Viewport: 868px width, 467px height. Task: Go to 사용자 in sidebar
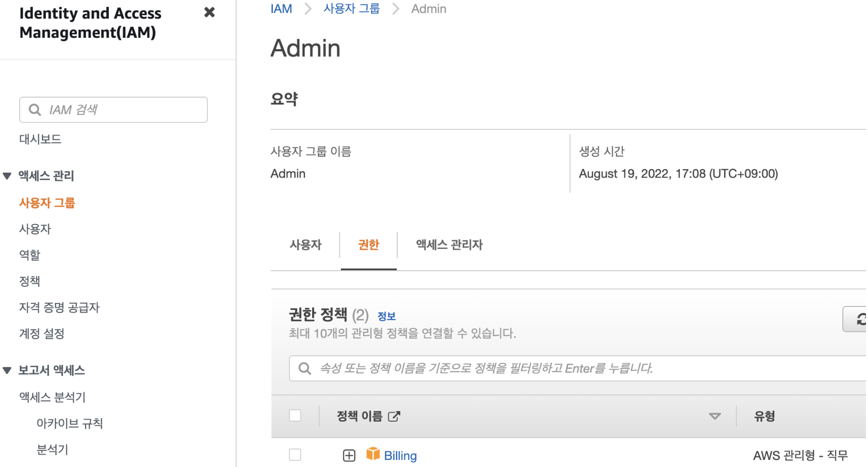point(35,229)
